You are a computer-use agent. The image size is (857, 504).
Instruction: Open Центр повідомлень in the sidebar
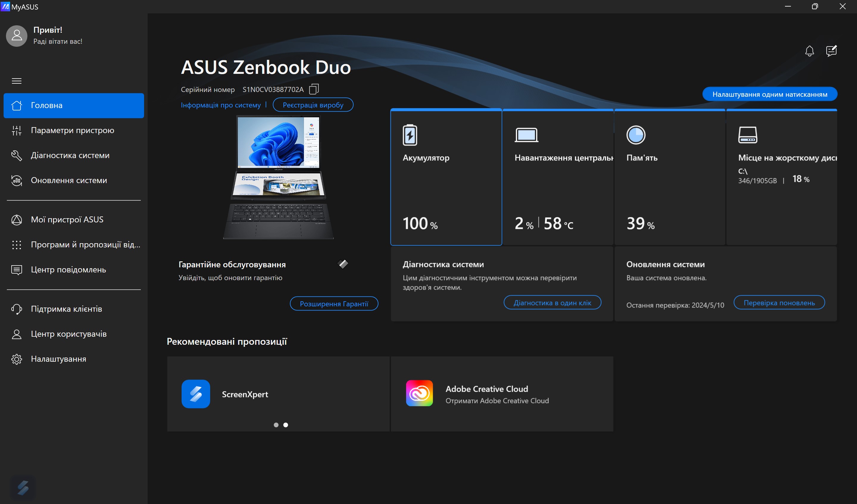(74, 270)
